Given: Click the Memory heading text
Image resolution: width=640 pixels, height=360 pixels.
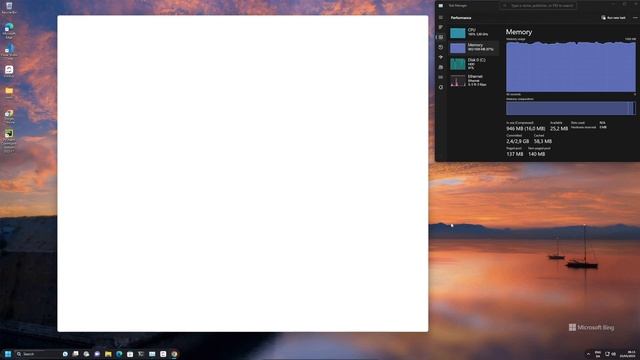Looking at the screenshot, I should click(519, 32).
